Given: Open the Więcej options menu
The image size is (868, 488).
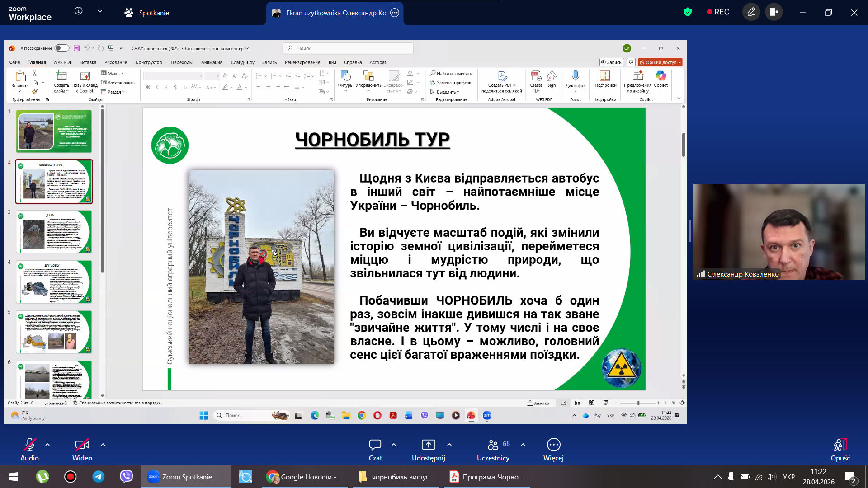Looking at the screenshot, I should (x=553, y=446).
